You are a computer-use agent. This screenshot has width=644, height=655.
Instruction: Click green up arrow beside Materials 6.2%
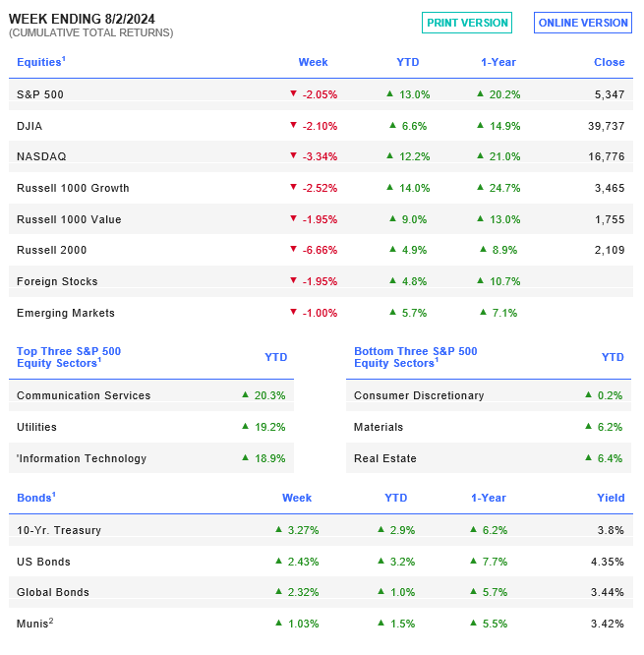(x=589, y=426)
